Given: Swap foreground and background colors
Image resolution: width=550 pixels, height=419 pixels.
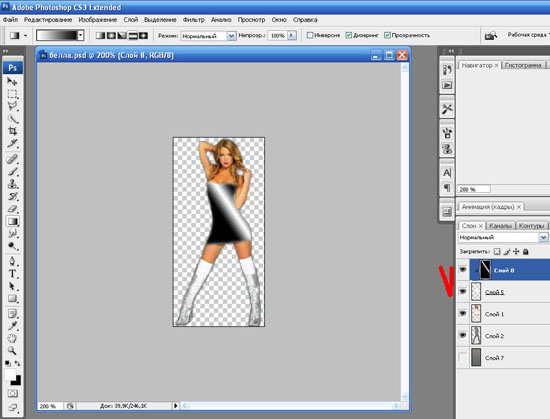Looking at the screenshot, I should 18,364.
